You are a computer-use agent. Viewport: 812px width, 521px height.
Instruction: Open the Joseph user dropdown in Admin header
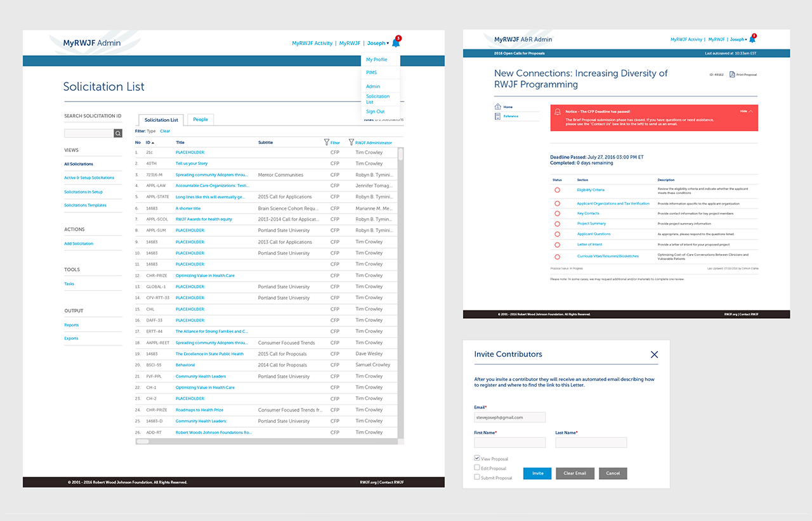[x=378, y=43]
